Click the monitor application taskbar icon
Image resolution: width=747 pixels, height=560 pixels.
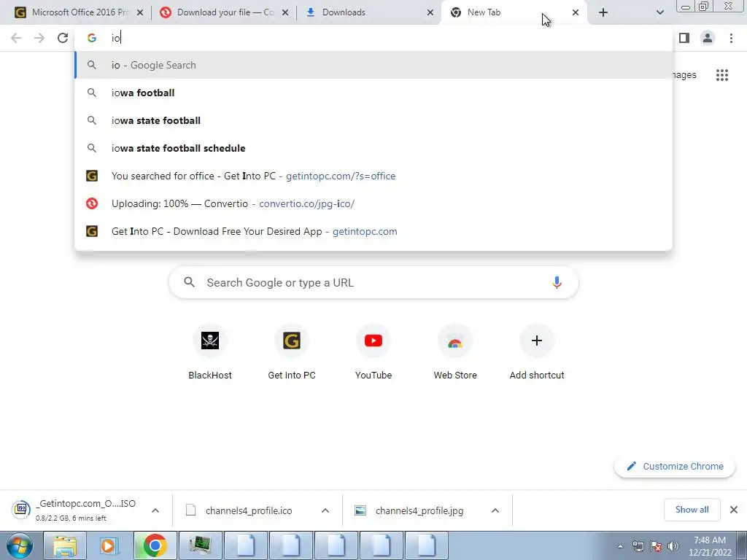200,545
